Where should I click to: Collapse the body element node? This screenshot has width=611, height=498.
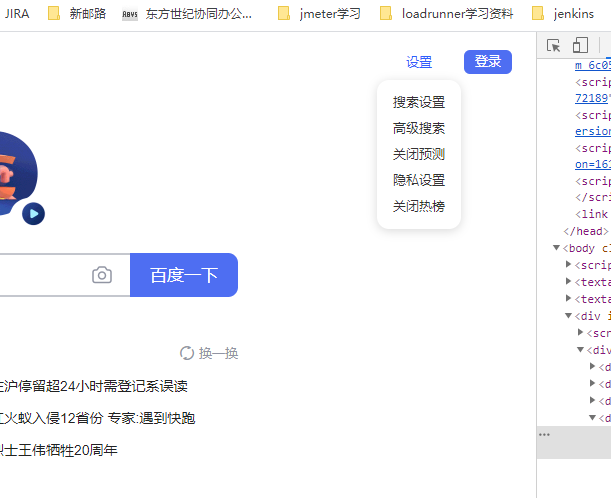(556, 248)
